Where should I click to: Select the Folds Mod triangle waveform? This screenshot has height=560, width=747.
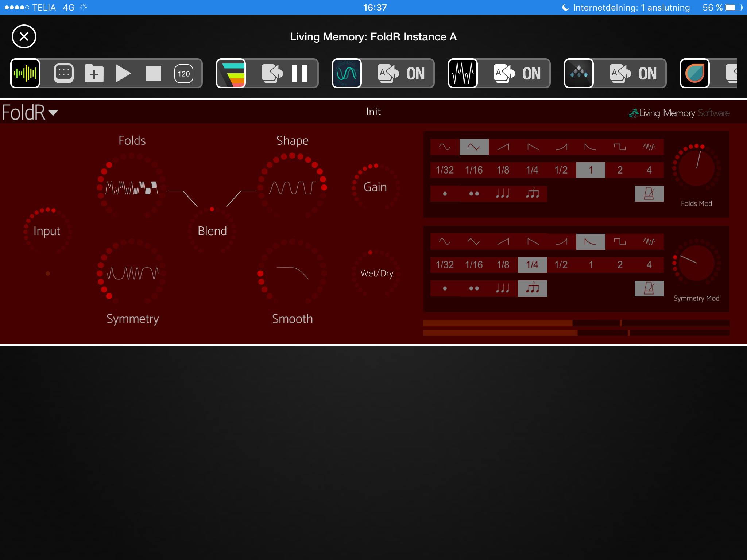click(x=474, y=147)
